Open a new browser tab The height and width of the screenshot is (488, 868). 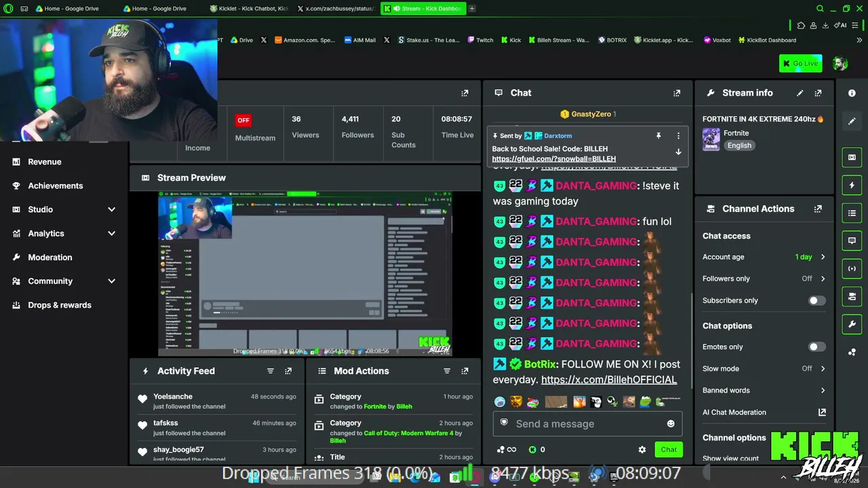click(472, 9)
